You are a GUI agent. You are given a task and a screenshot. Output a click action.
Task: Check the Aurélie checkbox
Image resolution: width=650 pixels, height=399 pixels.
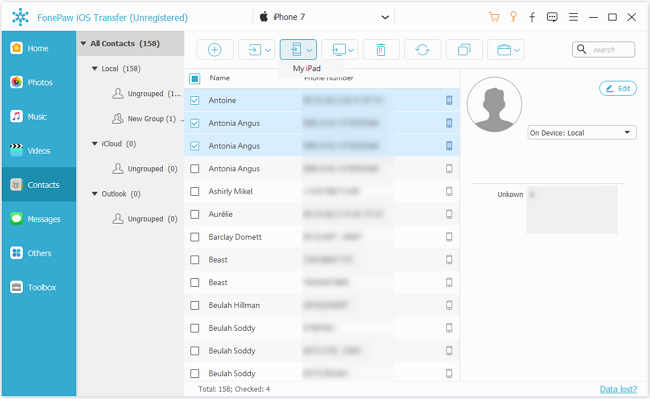[x=195, y=214]
